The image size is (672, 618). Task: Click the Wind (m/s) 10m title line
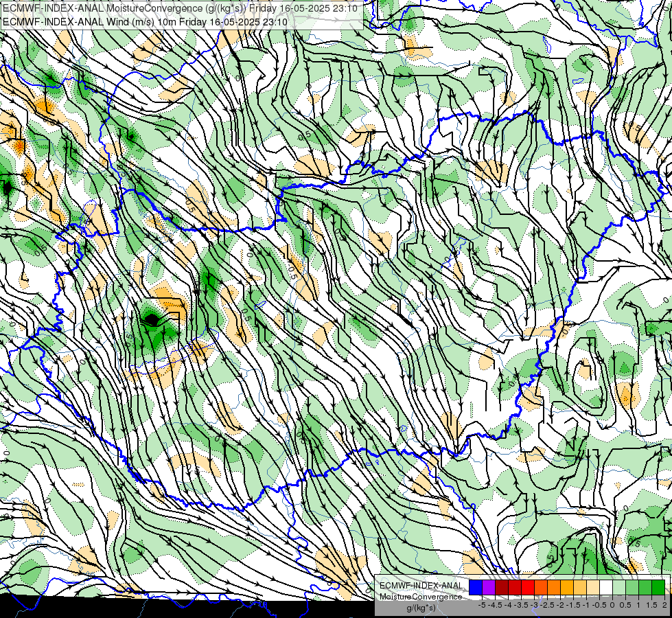tap(145, 22)
